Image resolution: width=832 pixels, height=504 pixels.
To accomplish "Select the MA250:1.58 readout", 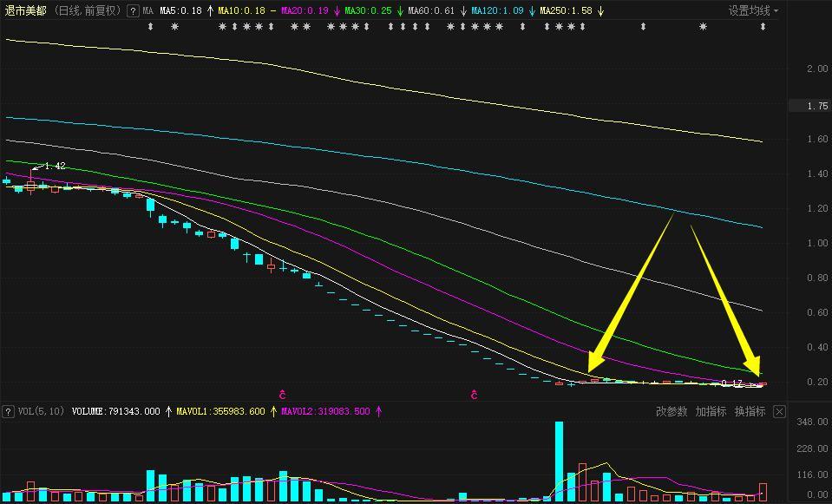I will click(566, 10).
